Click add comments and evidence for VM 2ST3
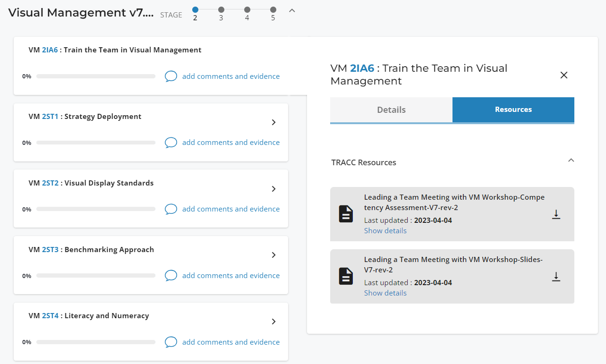 [x=230, y=275]
